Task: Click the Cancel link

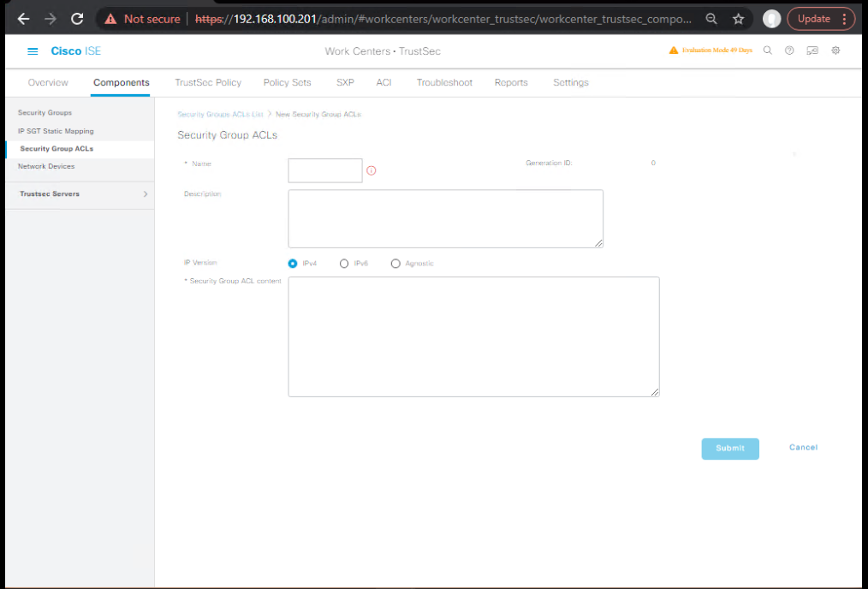Action: coord(803,447)
